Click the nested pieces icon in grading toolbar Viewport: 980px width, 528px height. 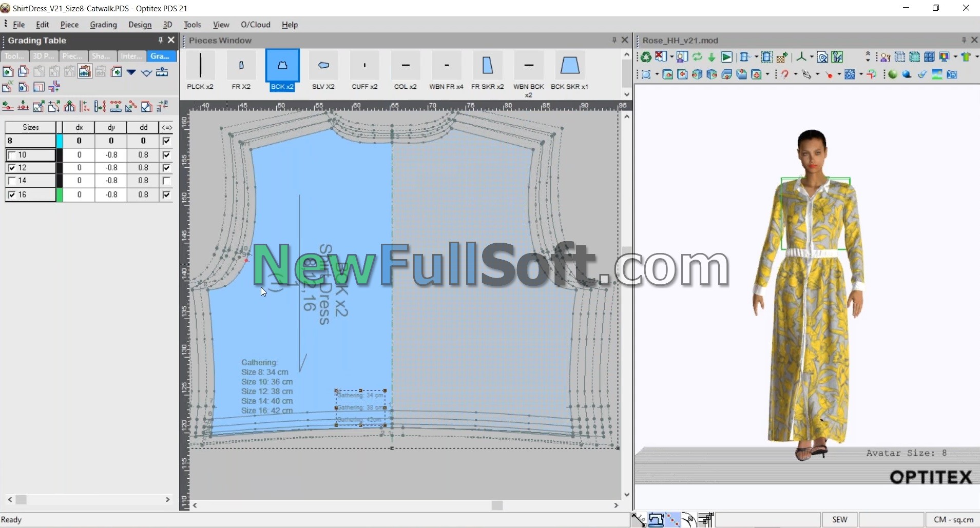(x=39, y=87)
